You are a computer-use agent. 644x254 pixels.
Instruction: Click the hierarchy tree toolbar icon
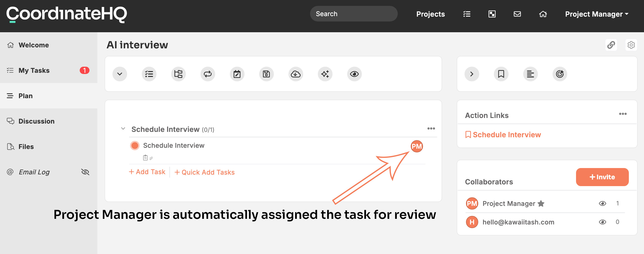click(x=178, y=74)
